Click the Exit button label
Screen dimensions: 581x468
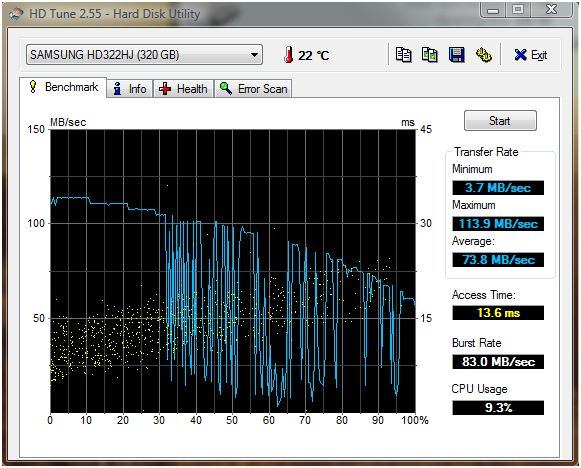pyautogui.click(x=539, y=55)
